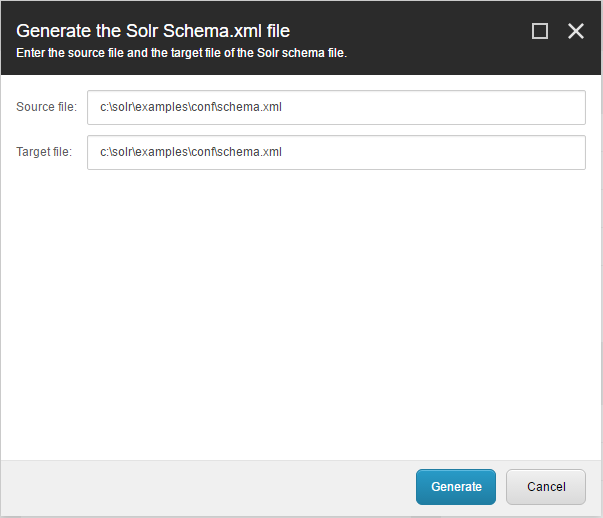The height and width of the screenshot is (518, 603).
Task: Maximize the dialog with the square icon
Action: tap(540, 31)
